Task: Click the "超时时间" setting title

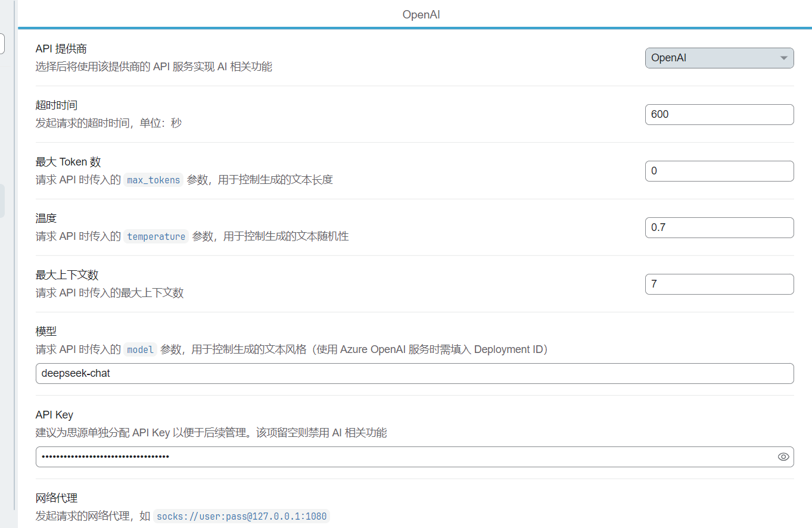Action: point(57,105)
